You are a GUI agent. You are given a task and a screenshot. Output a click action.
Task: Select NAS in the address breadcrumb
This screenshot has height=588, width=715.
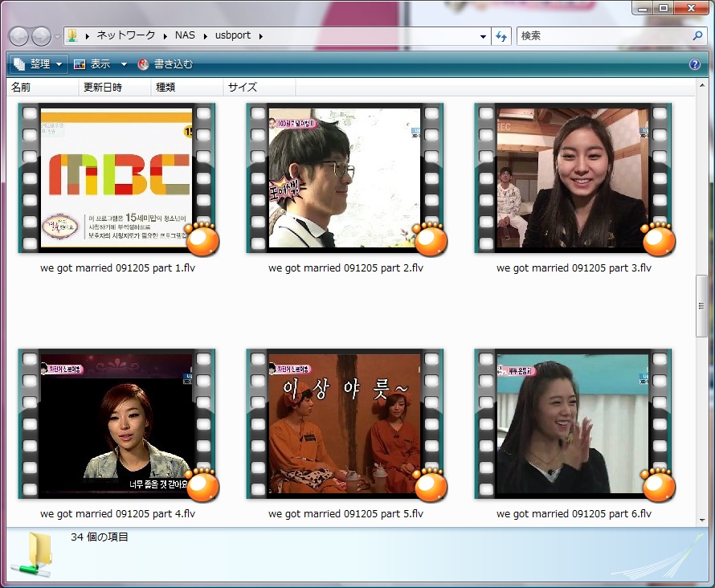click(x=185, y=35)
